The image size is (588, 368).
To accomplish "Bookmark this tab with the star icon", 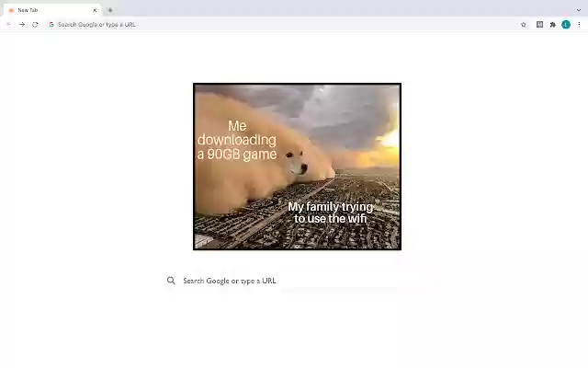I will tap(524, 25).
